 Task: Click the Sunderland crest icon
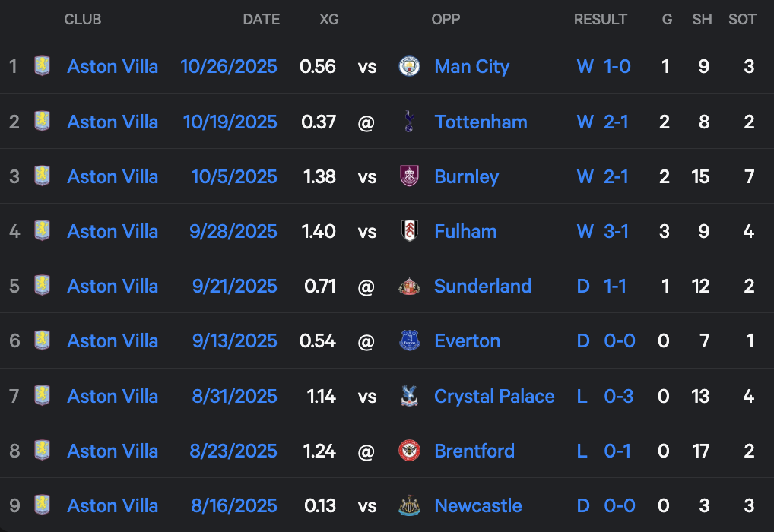pos(410,287)
